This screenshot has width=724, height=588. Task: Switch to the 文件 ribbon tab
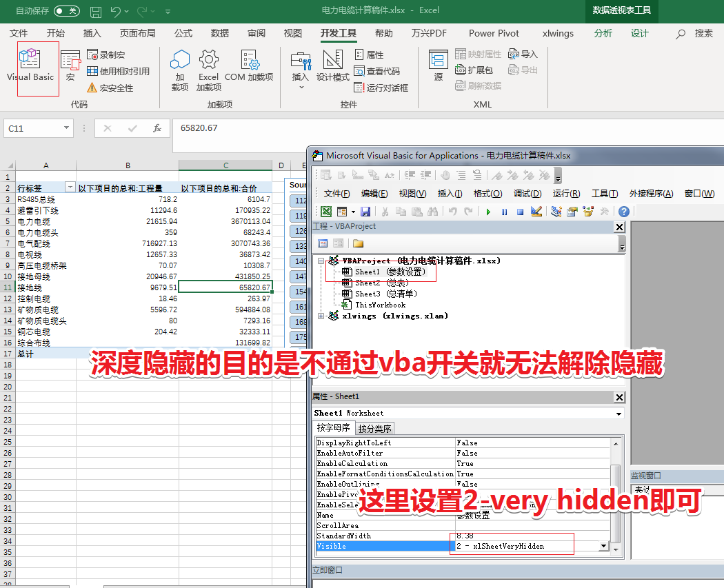point(19,33)
